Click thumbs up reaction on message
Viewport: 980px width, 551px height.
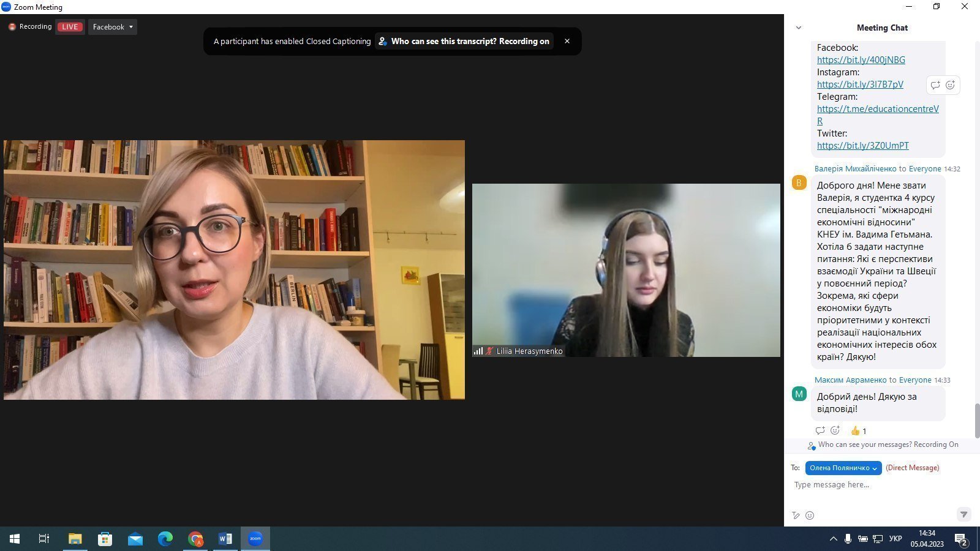coord(858,431)
